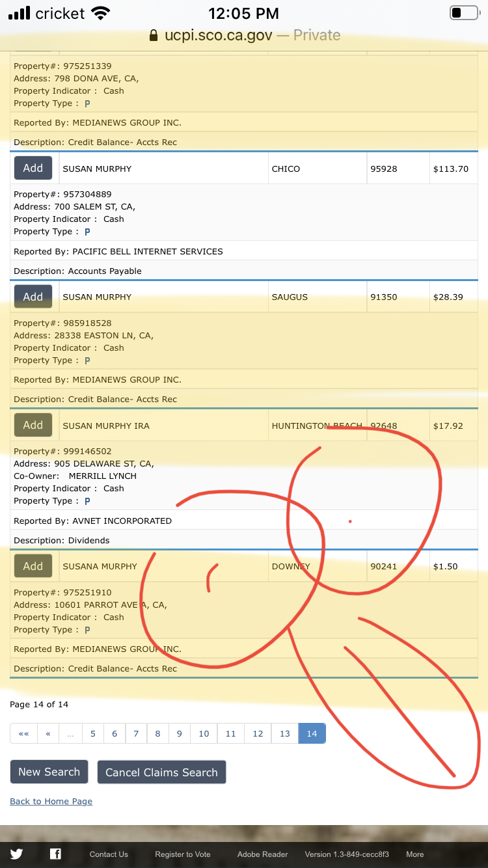Go to results page 13
This screenshot has height=868, width=488.
point(285,733)
